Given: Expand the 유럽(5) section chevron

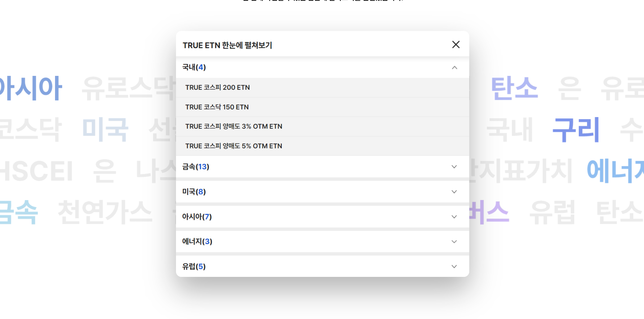Looking at the screenshot, I should (454, 267).
